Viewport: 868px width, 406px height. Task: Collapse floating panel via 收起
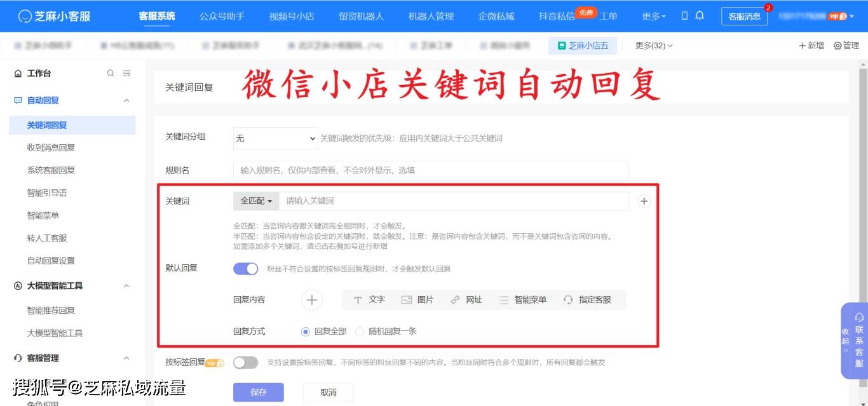click(x=845, y=341)
